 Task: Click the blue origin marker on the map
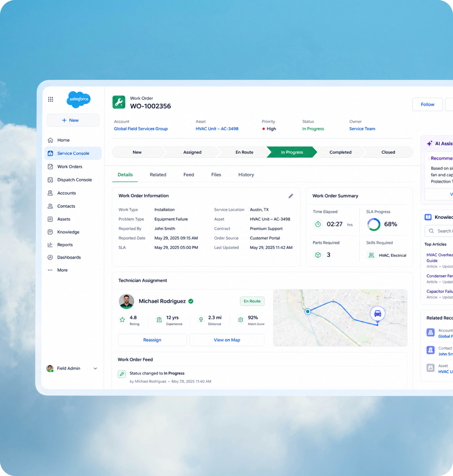point(308,312)
